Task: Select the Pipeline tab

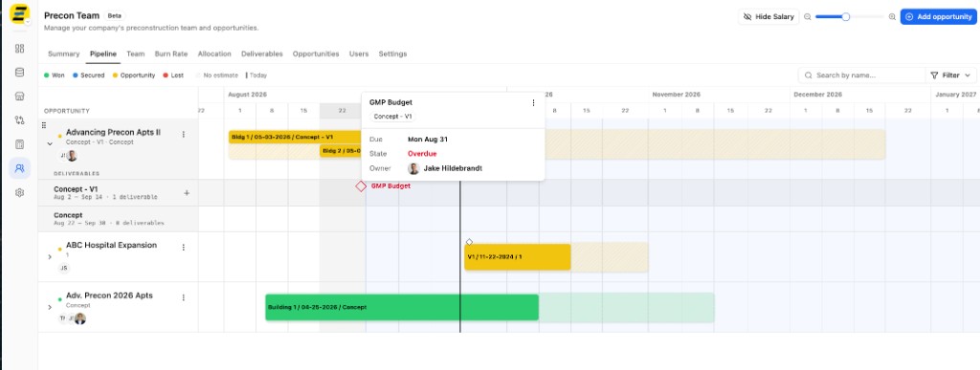Action: [103, 54]
